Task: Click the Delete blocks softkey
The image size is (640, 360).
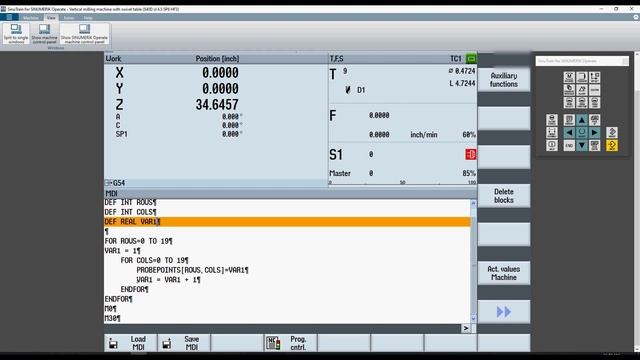Action: point(504,196)
